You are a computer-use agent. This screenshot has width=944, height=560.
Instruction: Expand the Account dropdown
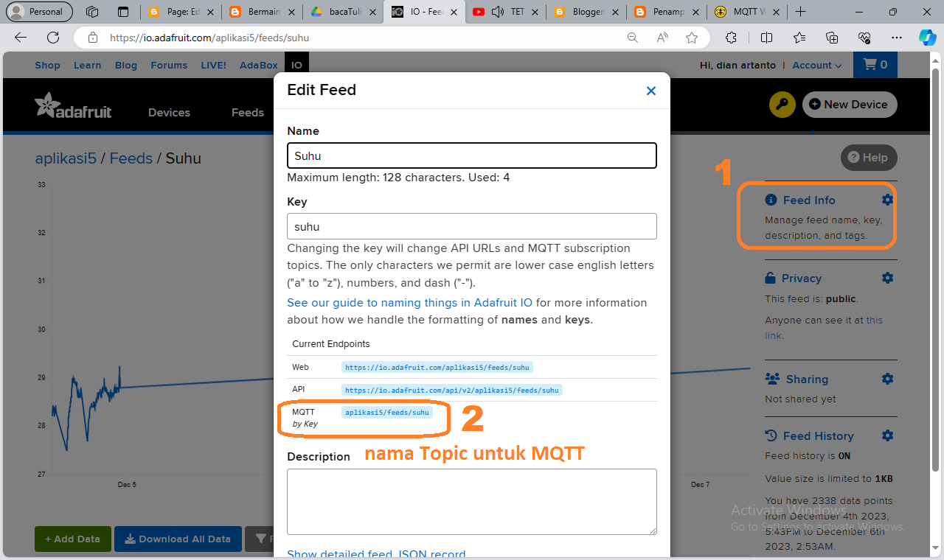(x=817, y=65)
